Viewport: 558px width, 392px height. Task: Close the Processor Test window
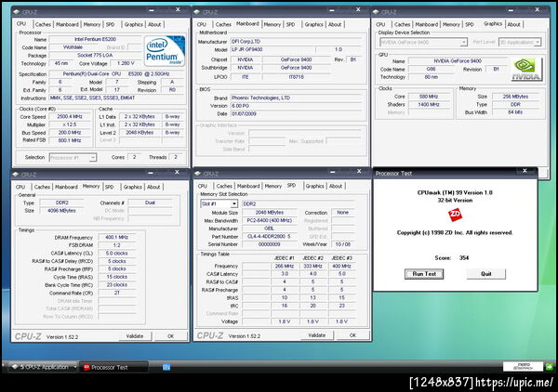pyautogui.click(x=525, y=171)
